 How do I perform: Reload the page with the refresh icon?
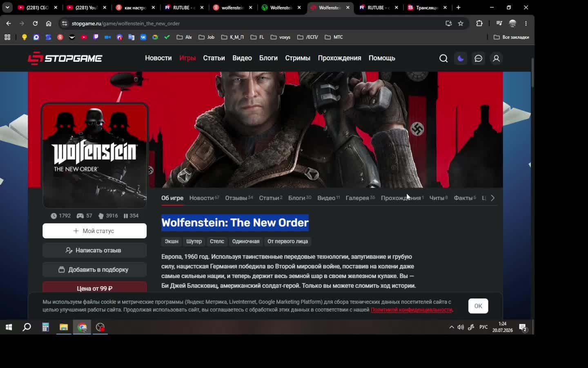tap(35, 23)
